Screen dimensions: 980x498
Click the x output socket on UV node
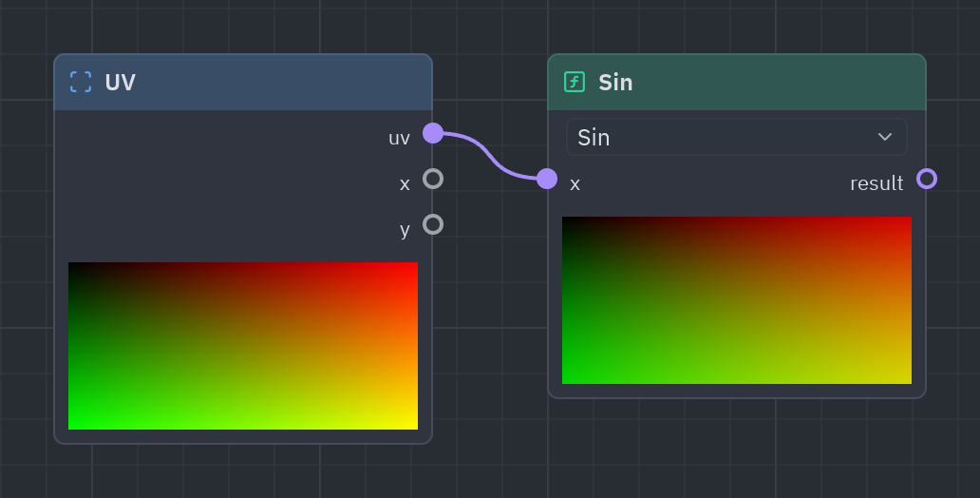[433, 179]
